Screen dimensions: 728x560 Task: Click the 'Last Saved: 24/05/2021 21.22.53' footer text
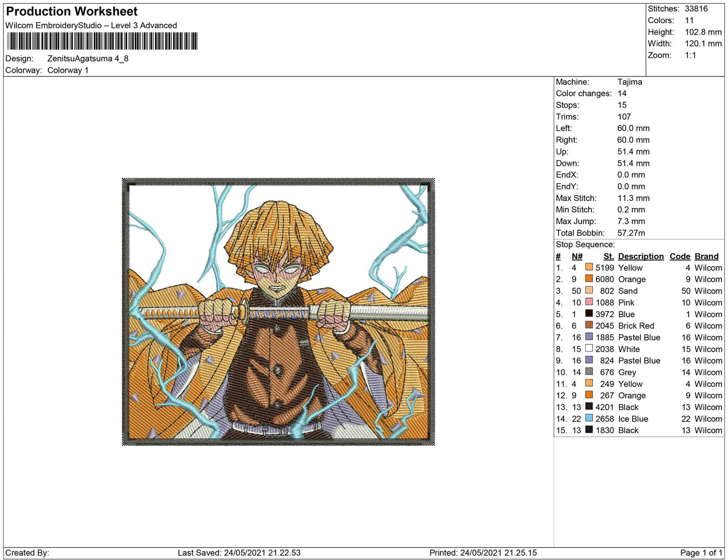pos(239,552)
